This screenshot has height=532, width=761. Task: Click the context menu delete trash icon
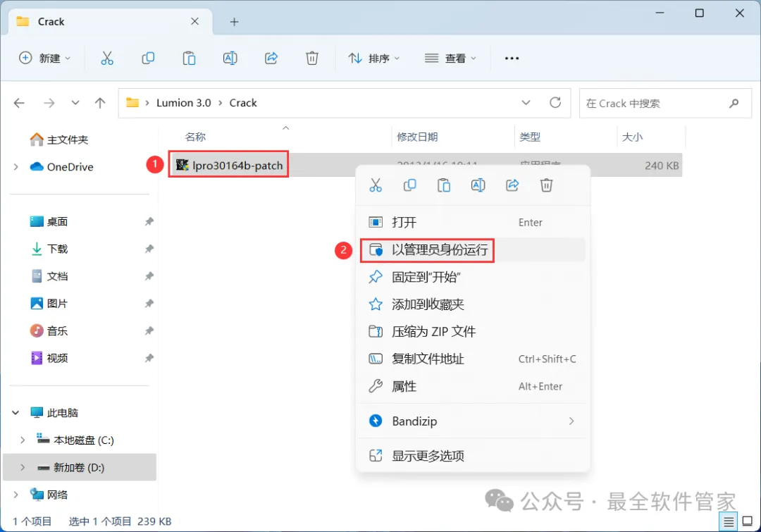(547, 185)
